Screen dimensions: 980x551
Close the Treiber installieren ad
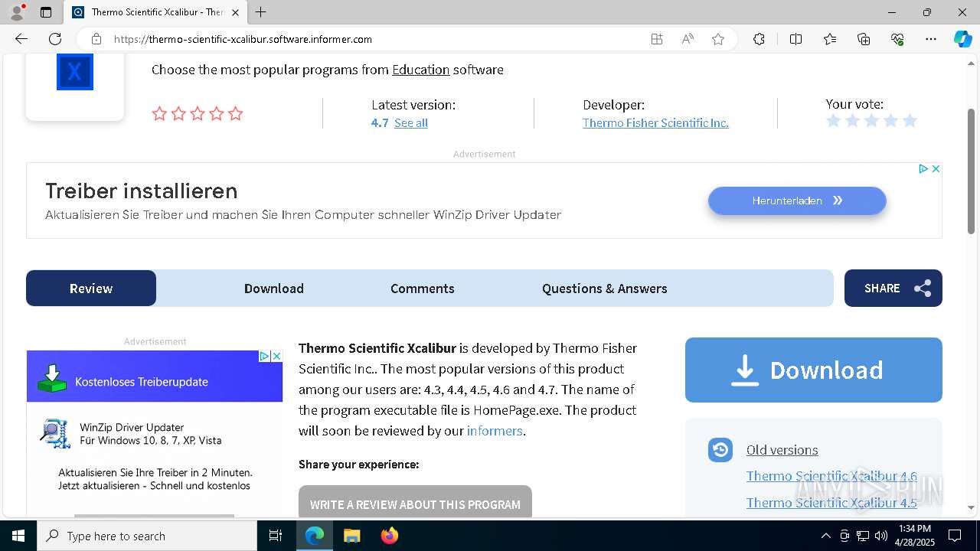[936, 168]
